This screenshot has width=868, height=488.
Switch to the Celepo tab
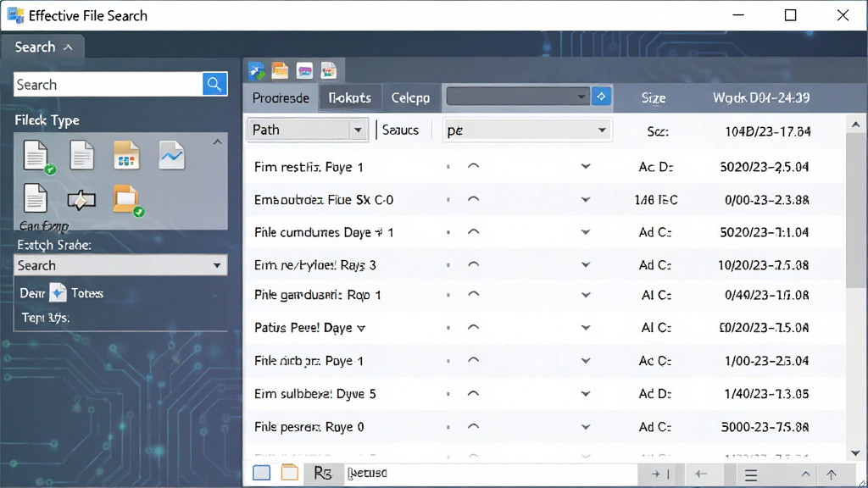click(410, 98)
